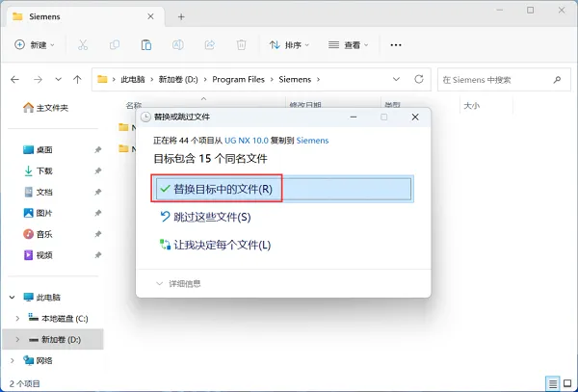Switch to details view icon
Screen dimensions: 578x392
pos(553,384)
